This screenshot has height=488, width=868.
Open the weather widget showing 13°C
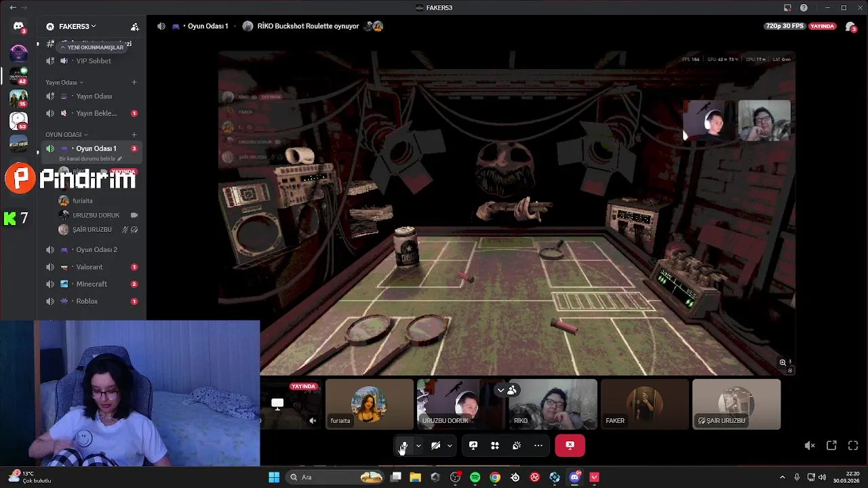(x=28, y=477)
